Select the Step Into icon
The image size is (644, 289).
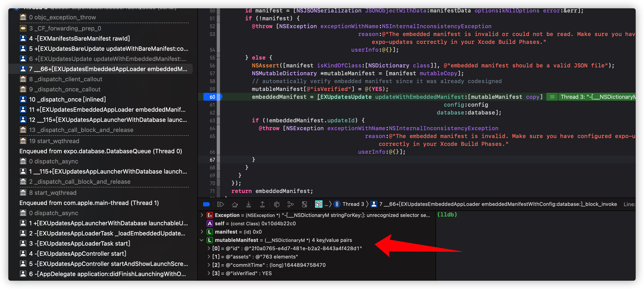249,204
